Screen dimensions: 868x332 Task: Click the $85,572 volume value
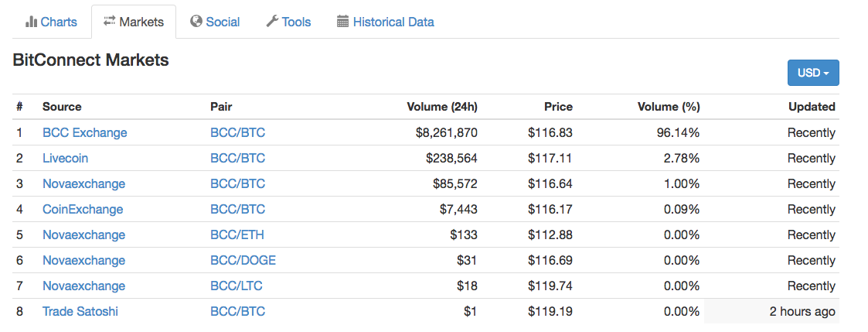pyautogui.click(x=455, y=184)
